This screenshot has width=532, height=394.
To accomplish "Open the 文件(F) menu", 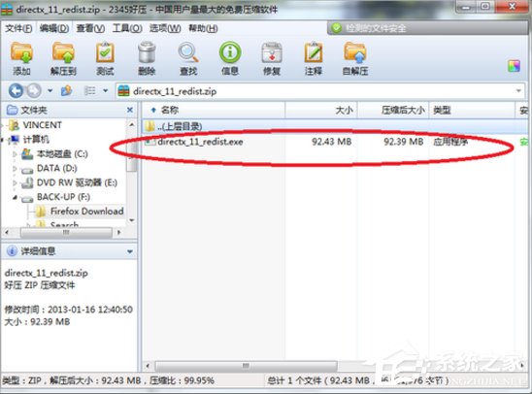I will tap(18, 28).
